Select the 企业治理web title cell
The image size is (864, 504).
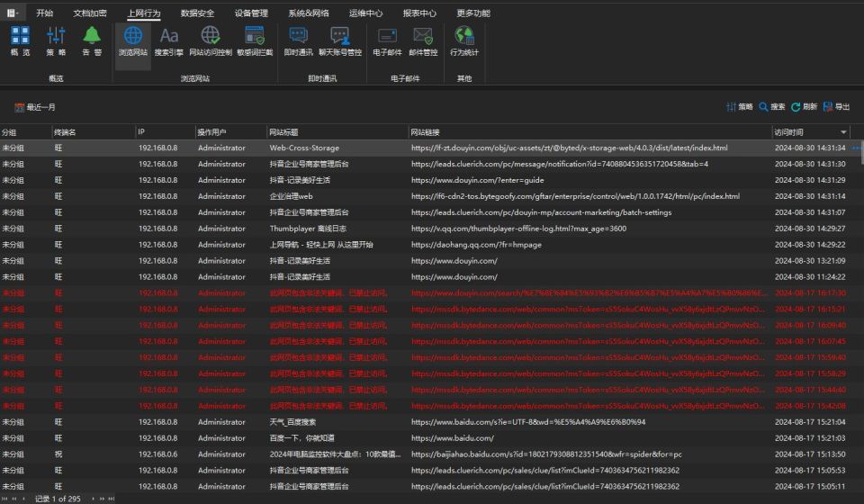(x=291, y=196)
